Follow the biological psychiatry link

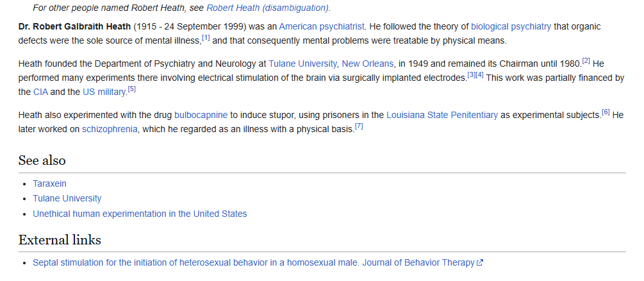pyautogui.click(x=511, y=27)
